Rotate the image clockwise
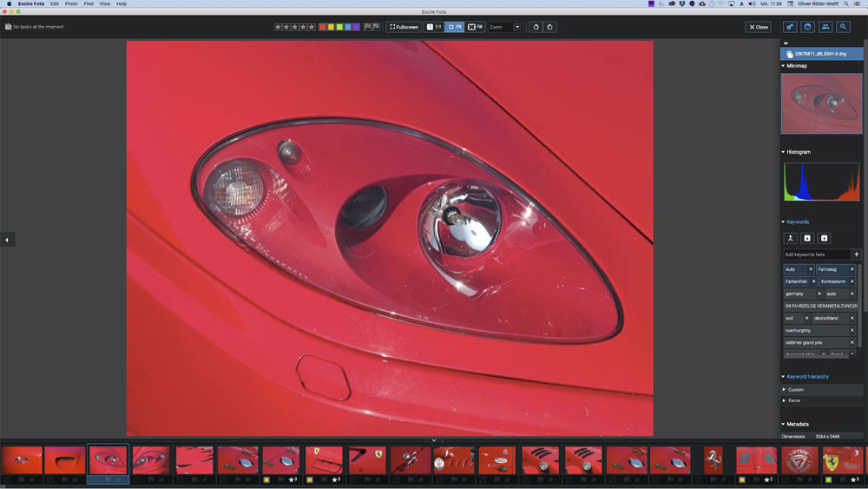 point(549,27)
